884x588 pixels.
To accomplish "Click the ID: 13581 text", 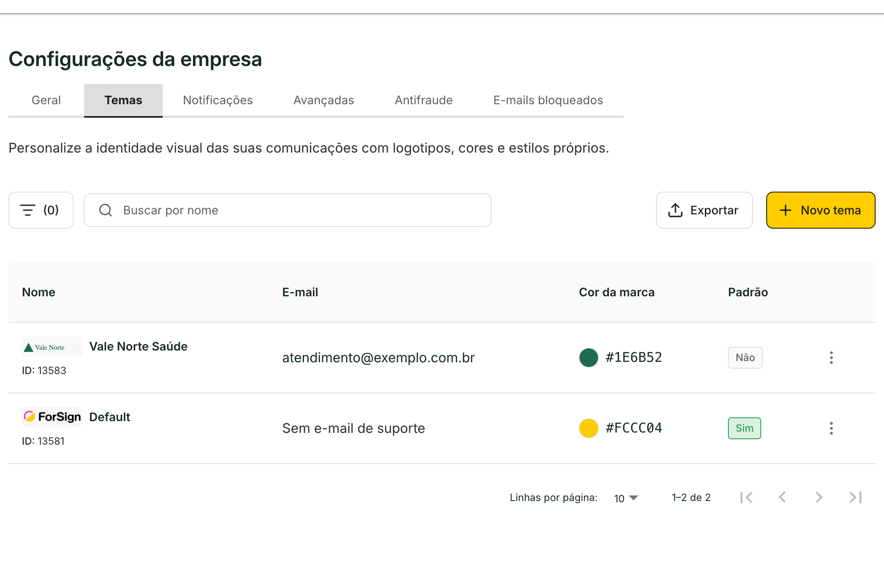I will 43,441.
